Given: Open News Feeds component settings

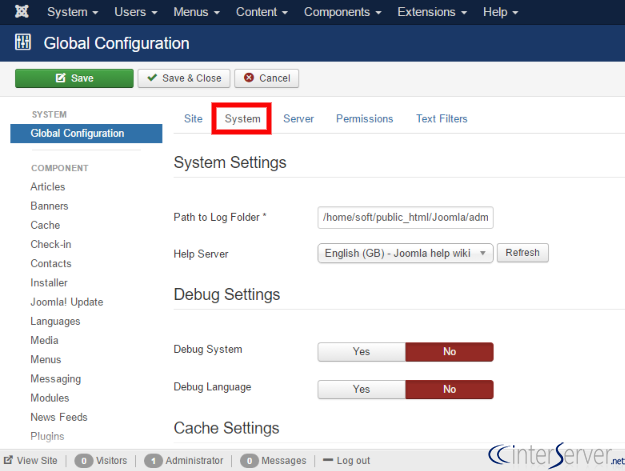Looking at the screenshot, I should tap(59, 417).
